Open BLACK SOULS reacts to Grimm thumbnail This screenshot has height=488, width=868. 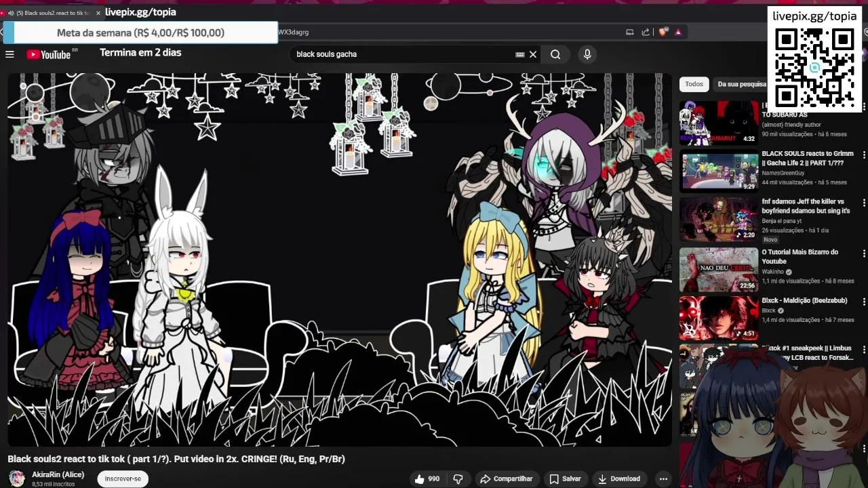[x=719, y=171]
